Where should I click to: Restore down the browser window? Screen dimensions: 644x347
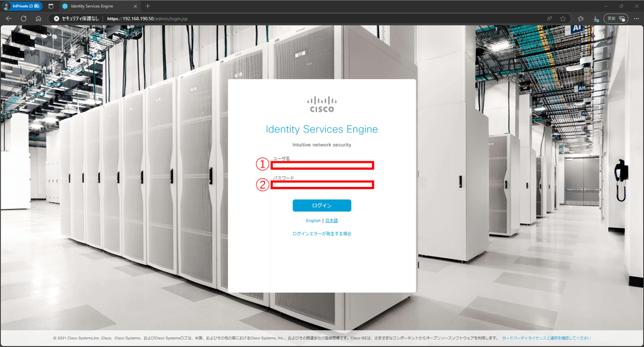pyautogui.click(x=621, y=6)
